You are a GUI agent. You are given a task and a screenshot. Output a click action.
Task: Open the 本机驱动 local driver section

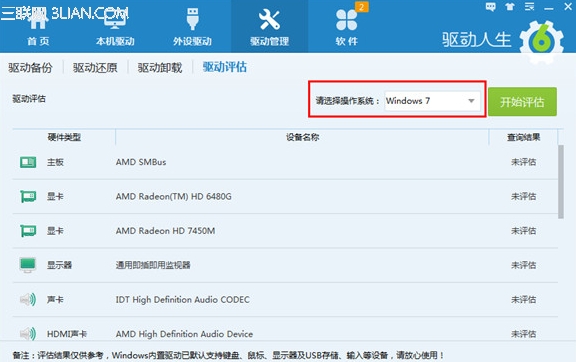pos(115,26)
